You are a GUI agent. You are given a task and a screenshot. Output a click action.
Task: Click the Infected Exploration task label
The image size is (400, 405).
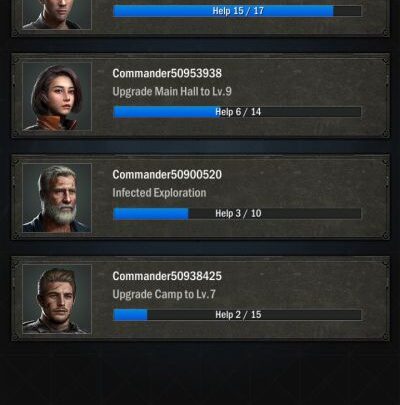click(x=159, y=193)
